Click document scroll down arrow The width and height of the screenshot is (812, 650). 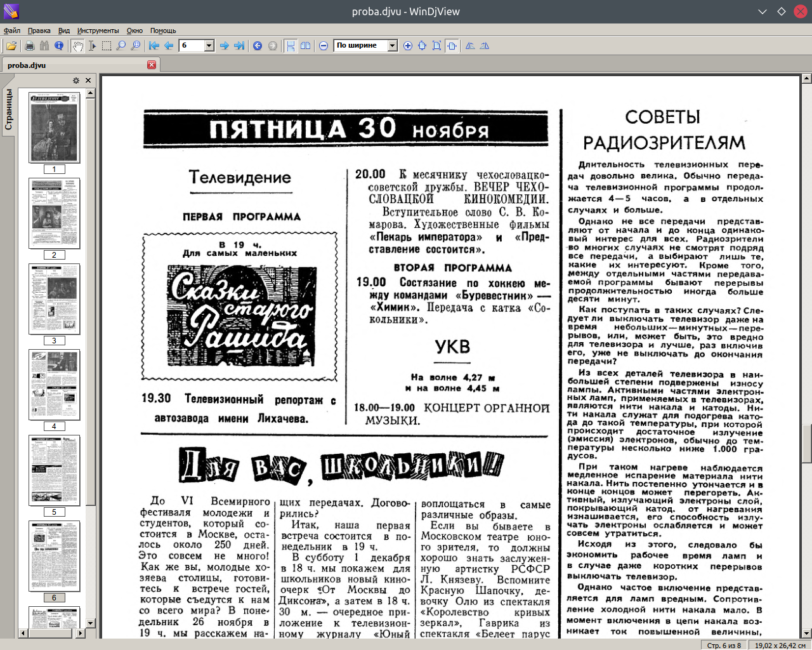(x=807, y=633)
